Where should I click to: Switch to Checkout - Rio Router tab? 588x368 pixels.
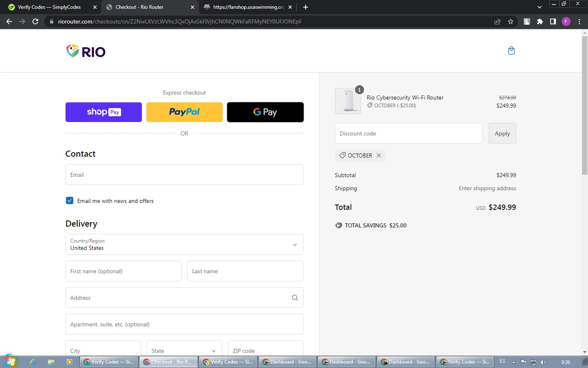click(150, 7)
